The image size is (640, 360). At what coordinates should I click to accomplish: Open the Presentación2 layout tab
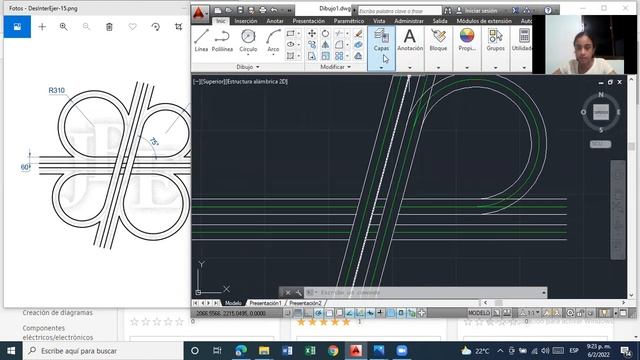click(x=305, y=303)
